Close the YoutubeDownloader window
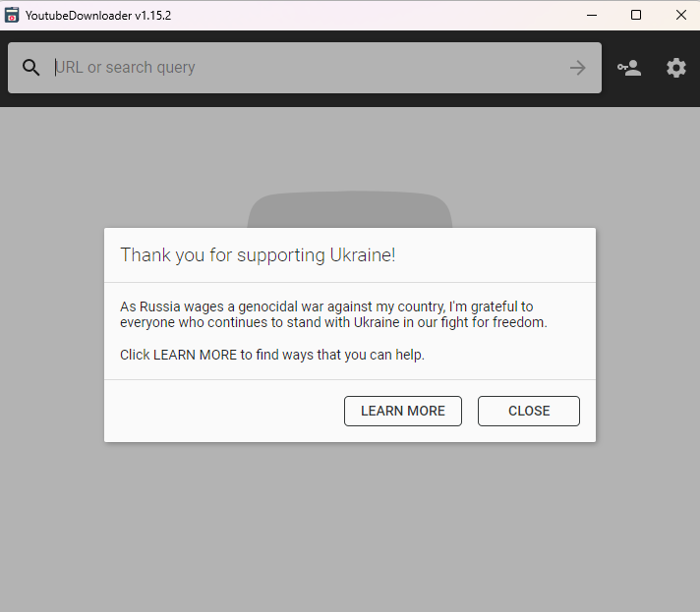Image resolution: width=700 pixels, height=612 pixels. point(680,15)
